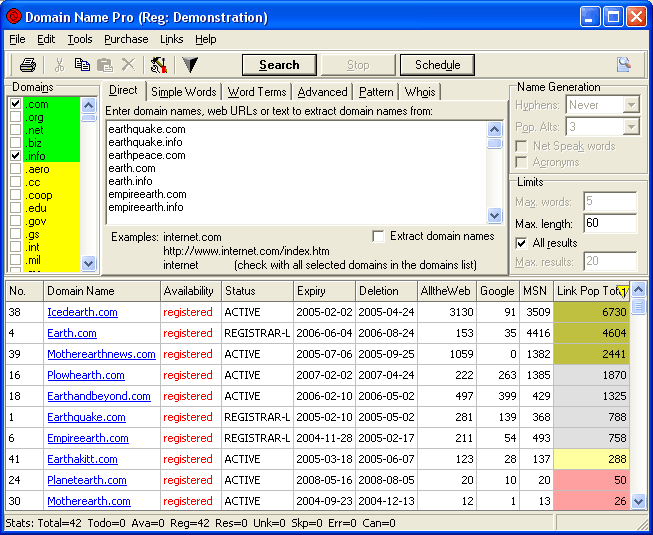This screenshot has width=653, height=535.
Task: Click the Domain Name Pro title bar icon
Action: [x=13, y=17]
